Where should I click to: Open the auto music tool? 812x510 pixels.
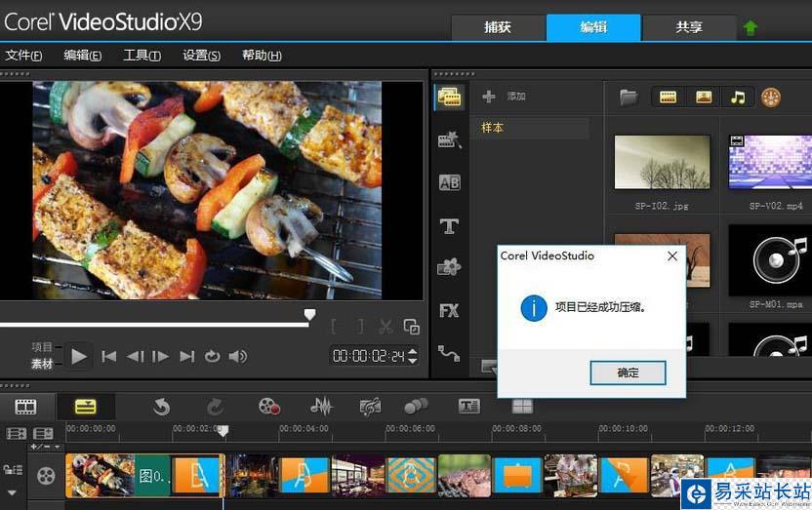click(x=370, y=407)
